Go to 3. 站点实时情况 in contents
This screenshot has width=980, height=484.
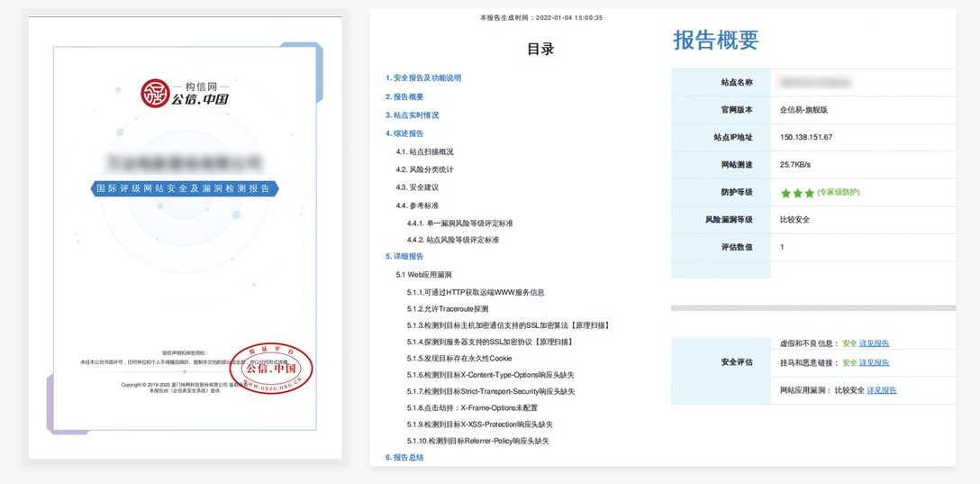pyautogui.click(x=413, y=115)
